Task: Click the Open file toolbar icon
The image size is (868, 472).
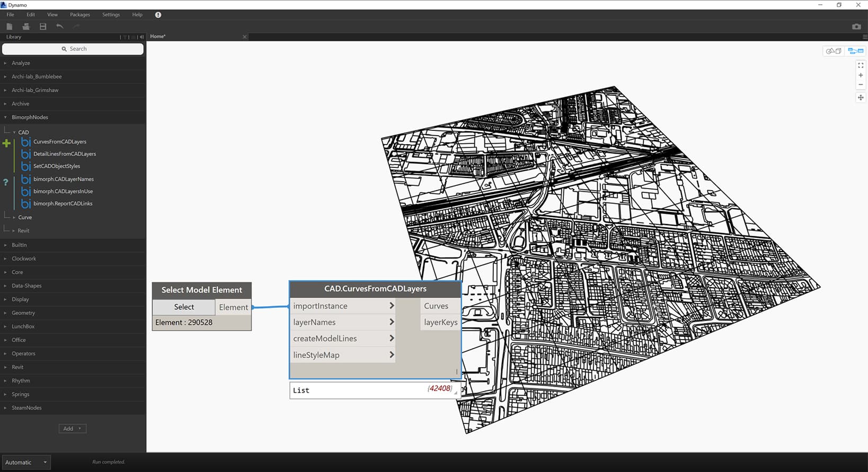Action: tap(25, 26)
